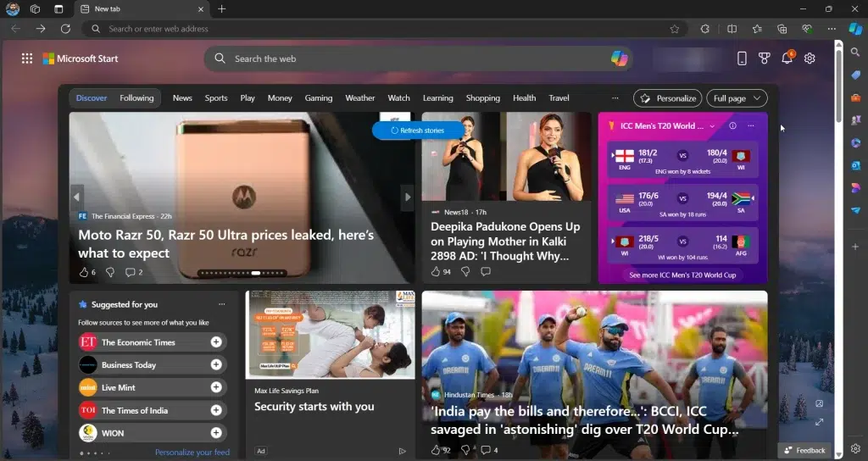Open page settings gear in Microsoft Start header
The width and height of the screenshot is (868, 461).
810,58
